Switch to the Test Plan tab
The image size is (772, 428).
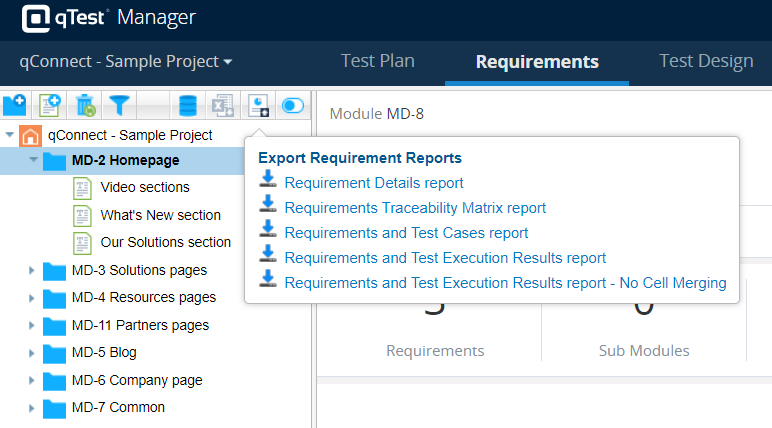click(377, 61)
